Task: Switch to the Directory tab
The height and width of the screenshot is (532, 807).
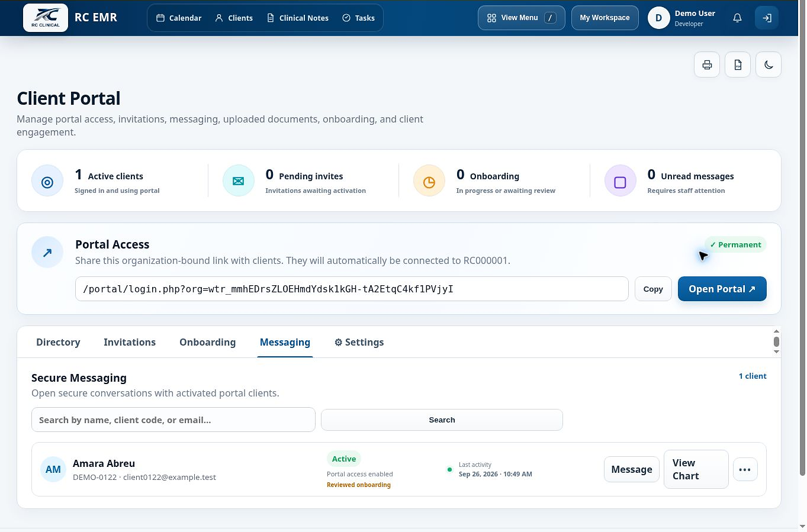Action: point(58,342)
